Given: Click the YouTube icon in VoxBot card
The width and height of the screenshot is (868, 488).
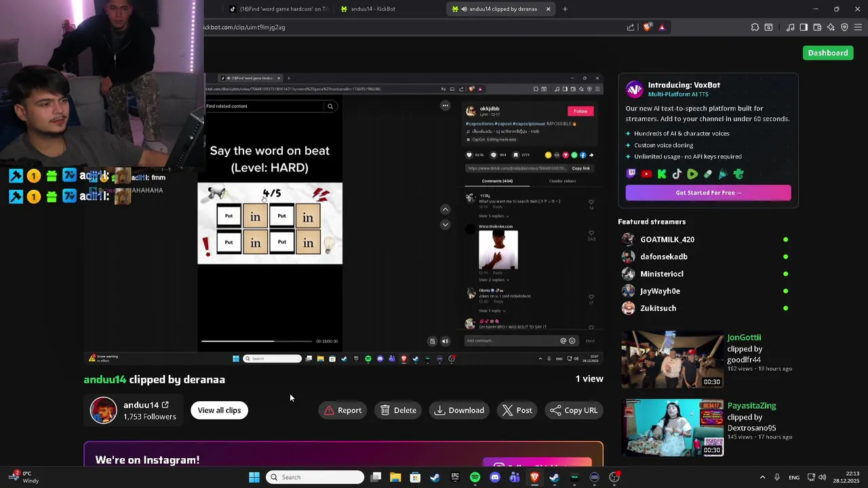Looking at the screenshot, I should 646,174.
